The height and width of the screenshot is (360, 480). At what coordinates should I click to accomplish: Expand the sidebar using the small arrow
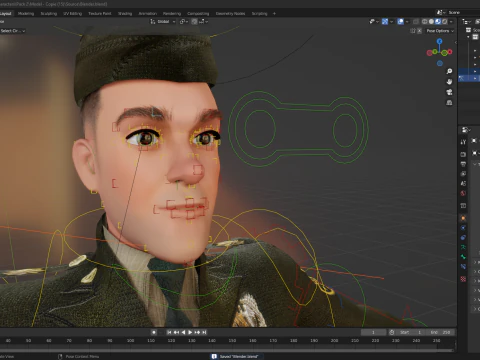coord(455,43)
